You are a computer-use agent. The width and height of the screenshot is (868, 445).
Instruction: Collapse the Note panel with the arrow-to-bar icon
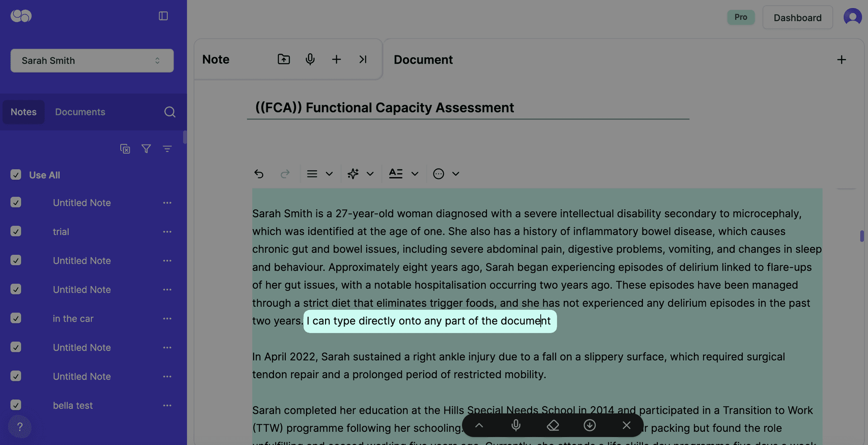(363, 59)
